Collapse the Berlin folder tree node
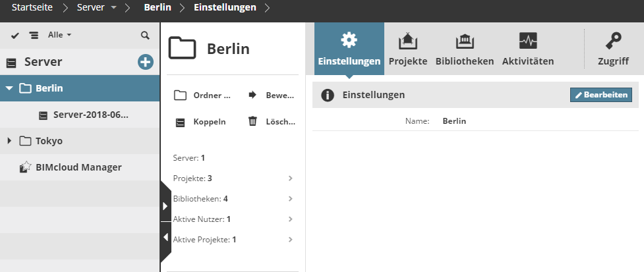This screenshot has height=272, width=644. coord(9,88)
